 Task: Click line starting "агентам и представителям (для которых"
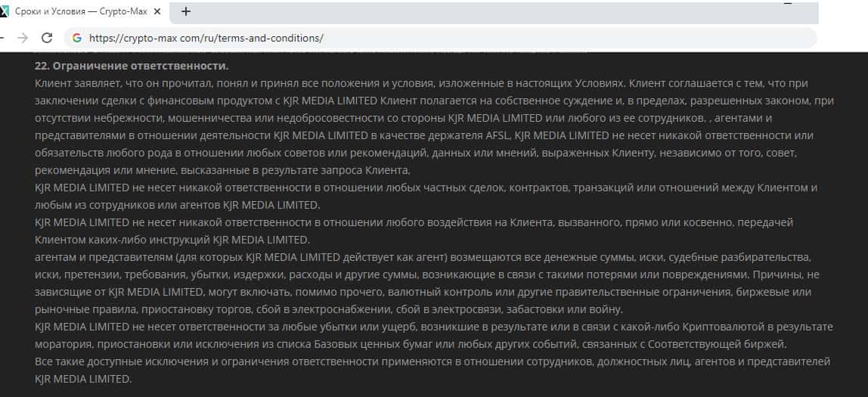click(x=423, y=257)
